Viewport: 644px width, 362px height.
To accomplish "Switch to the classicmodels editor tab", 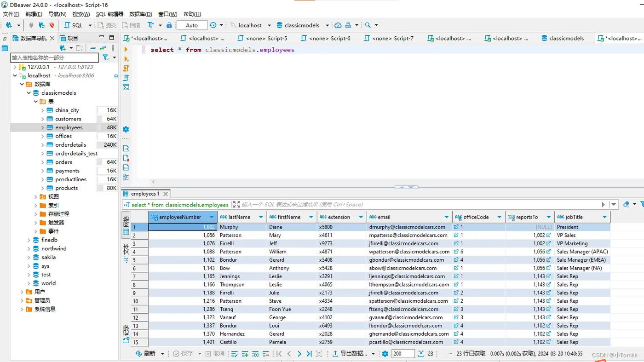I will pyautogui.click(x=563, y=38).
